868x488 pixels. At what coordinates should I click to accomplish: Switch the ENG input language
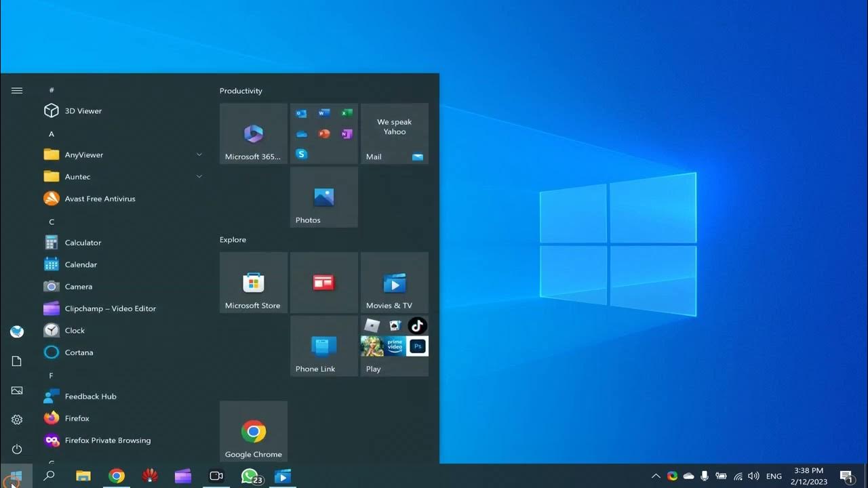(774, 476)
